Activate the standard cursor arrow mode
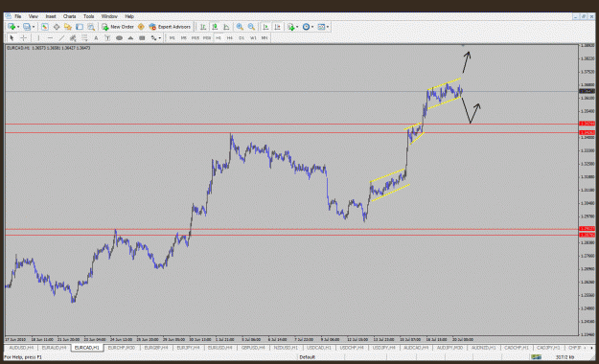This screenshot has width=599, height=364. 12,37
